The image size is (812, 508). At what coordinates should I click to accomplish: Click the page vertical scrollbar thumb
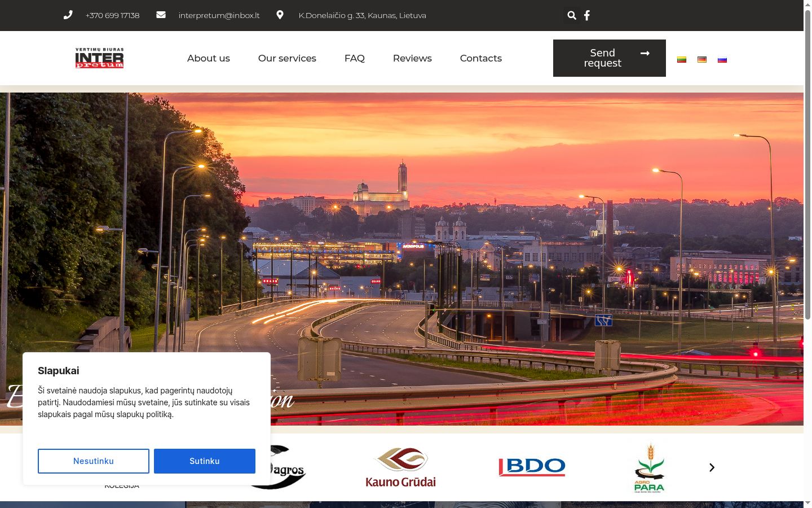point(807,164)
